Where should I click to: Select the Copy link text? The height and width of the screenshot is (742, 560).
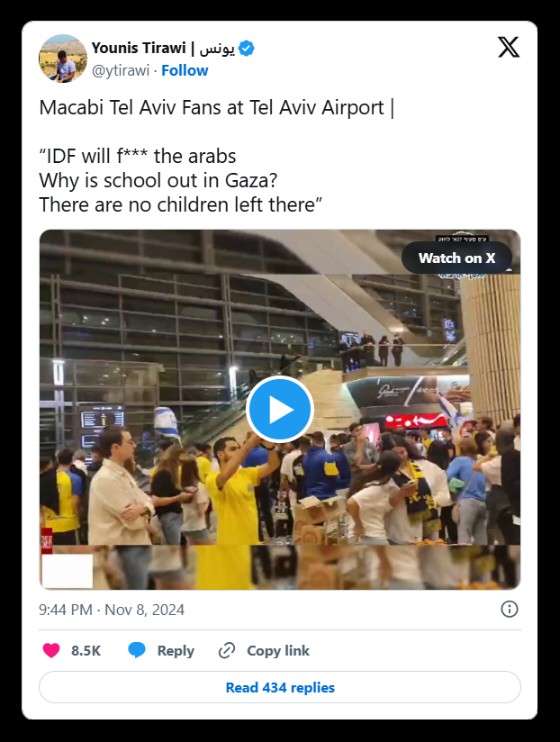tap(278, 651)
